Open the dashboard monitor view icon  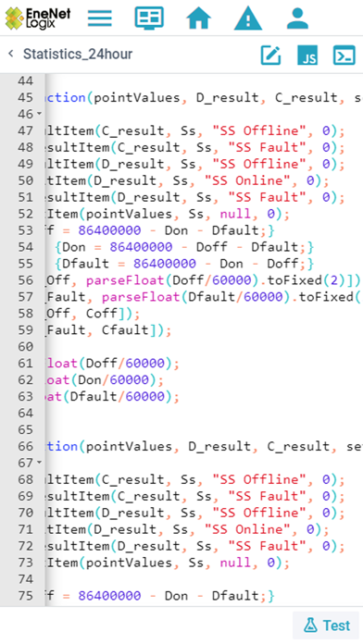click(149, 19)
